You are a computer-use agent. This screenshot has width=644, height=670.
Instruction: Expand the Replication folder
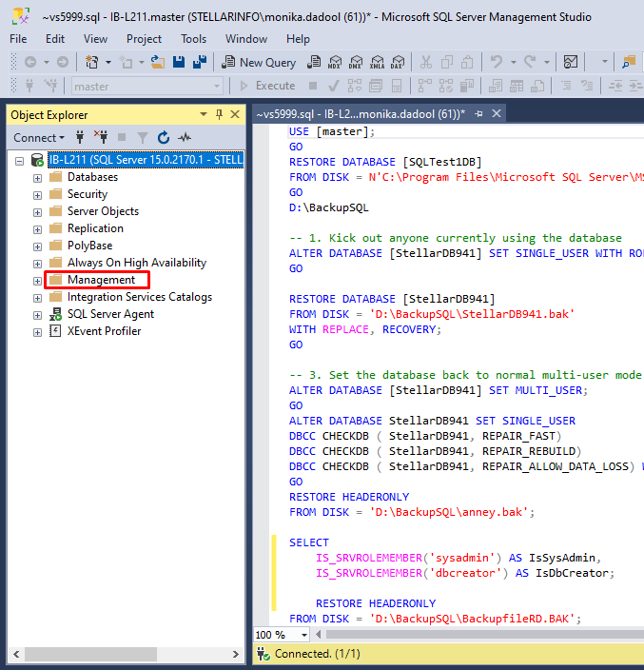click(38, 229)
